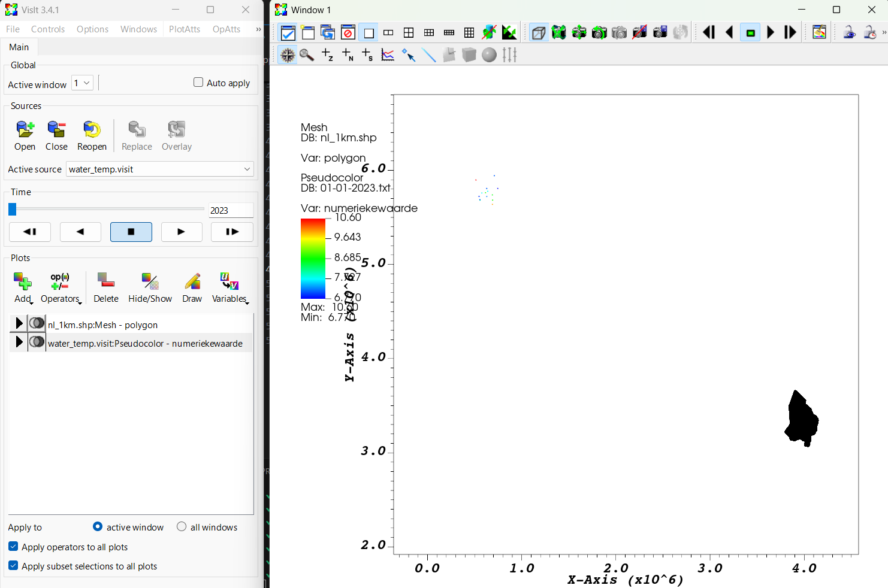
Task: Toggle single window layout button
Action: (369, 33)
